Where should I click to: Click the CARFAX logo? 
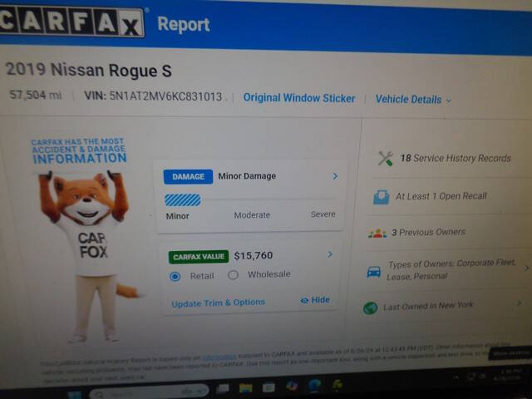pyautogui.click(x=71, y=21)
